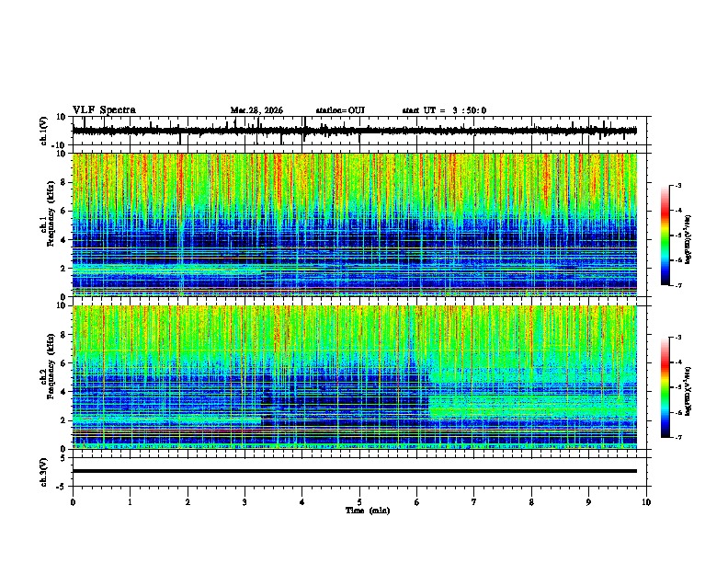Click the "4" kHz tick of ch.2 spectrogram

[x=63, y=392]
